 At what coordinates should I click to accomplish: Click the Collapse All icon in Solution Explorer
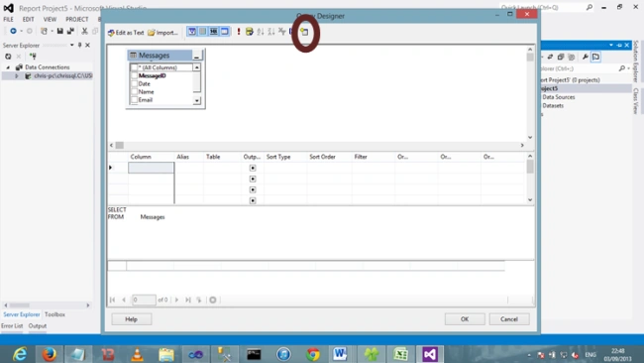(561, 57)
